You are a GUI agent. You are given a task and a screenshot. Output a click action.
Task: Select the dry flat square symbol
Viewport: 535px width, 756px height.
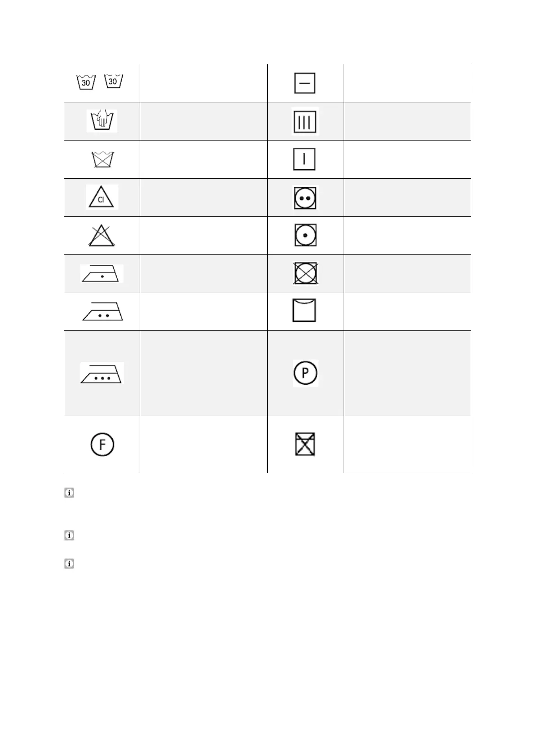pyautogui.click(x=305, y=84)
